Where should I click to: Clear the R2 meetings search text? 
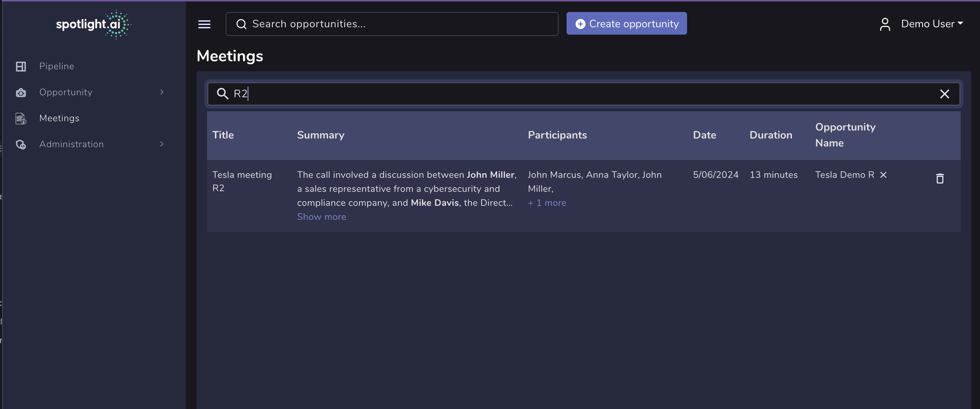[x=944, y=94]
